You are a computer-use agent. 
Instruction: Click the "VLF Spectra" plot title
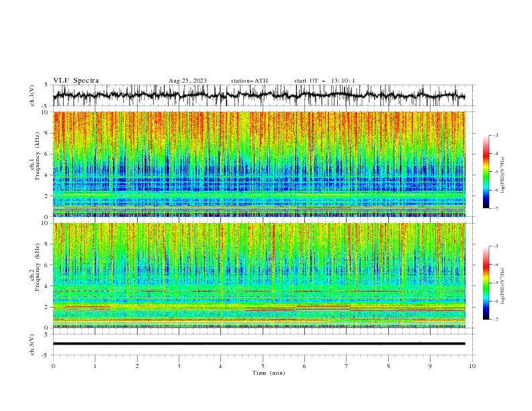point(76,81)
